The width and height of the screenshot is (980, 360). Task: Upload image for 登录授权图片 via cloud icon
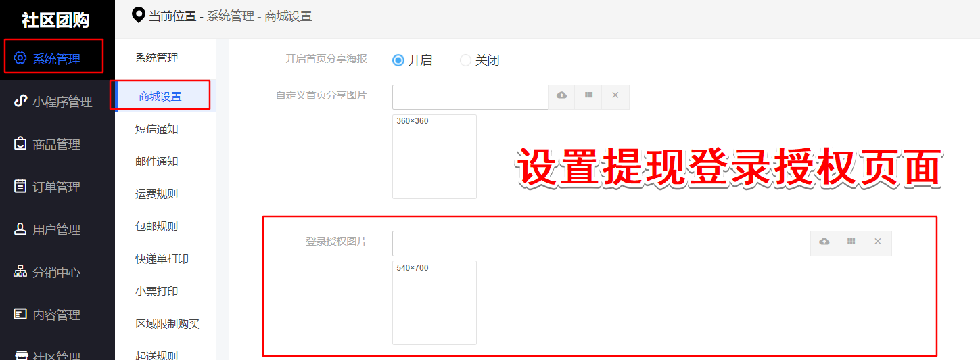pos(824,242)
